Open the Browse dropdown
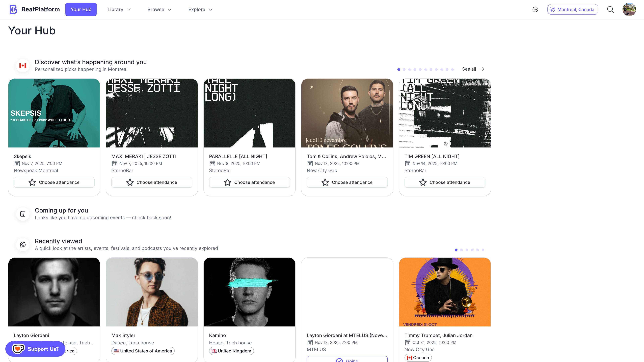This screenshot has width=644, height=362. pos(159,9)
